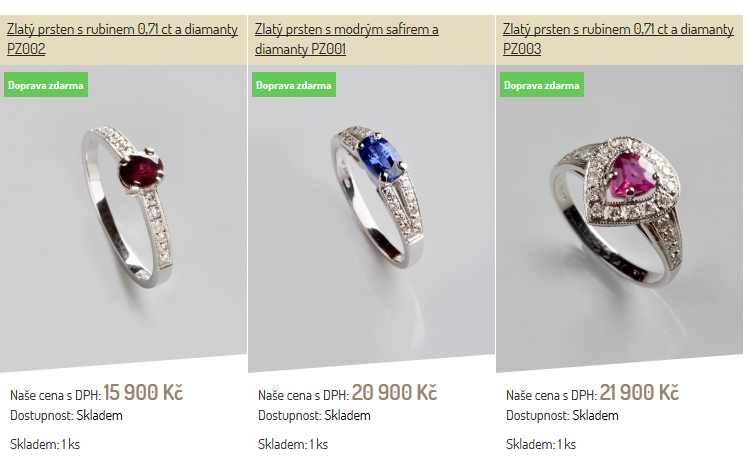This screenshot has width=748, height=462.
Task: Click the Skladem availability under the PZ002 ring
Action: tap(99, 416)
